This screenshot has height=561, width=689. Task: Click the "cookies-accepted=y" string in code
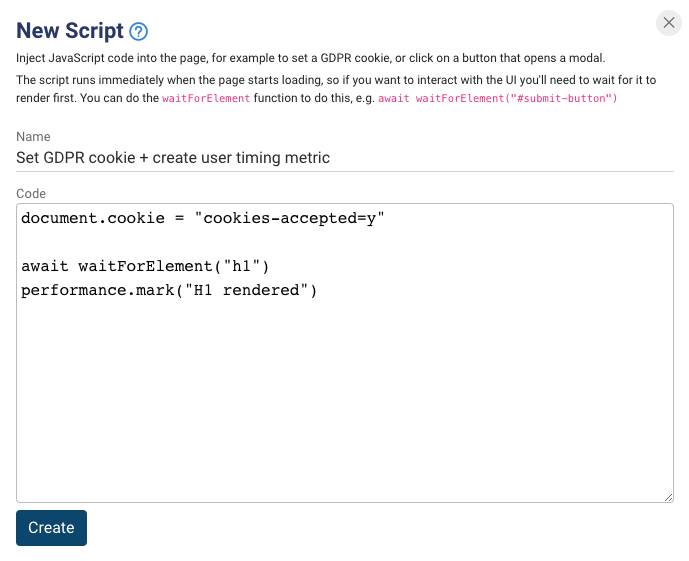[290, 218]
